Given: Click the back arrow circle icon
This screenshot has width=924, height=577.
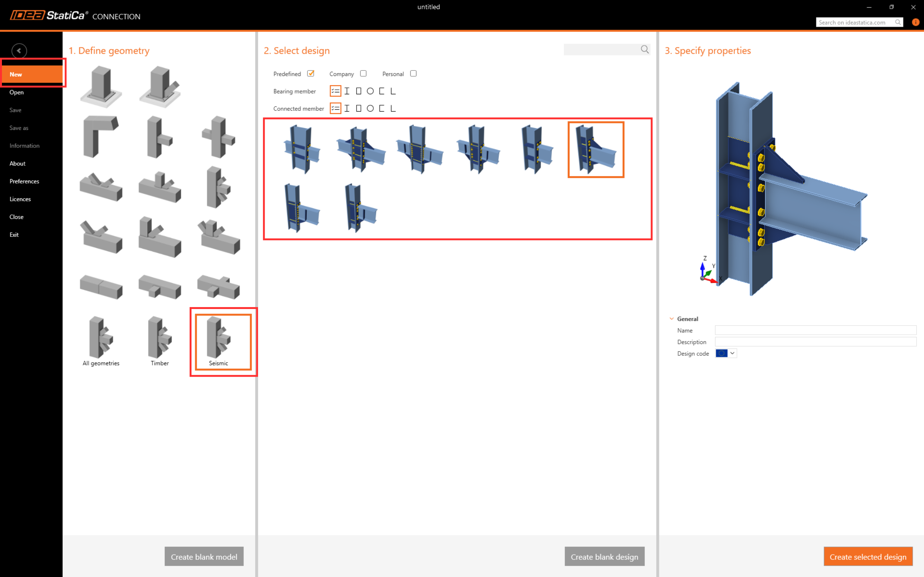Looking at the screenshot, I should (x=19, y=50).
